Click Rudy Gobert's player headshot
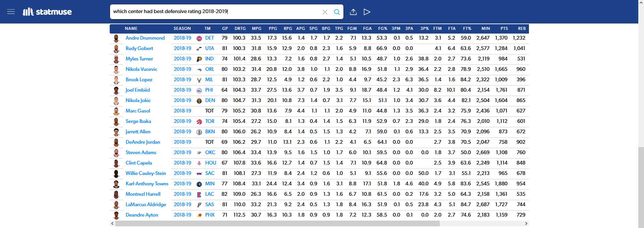Image resolution: width=644 pixels, height=228 pixels. tap(116, 49)
